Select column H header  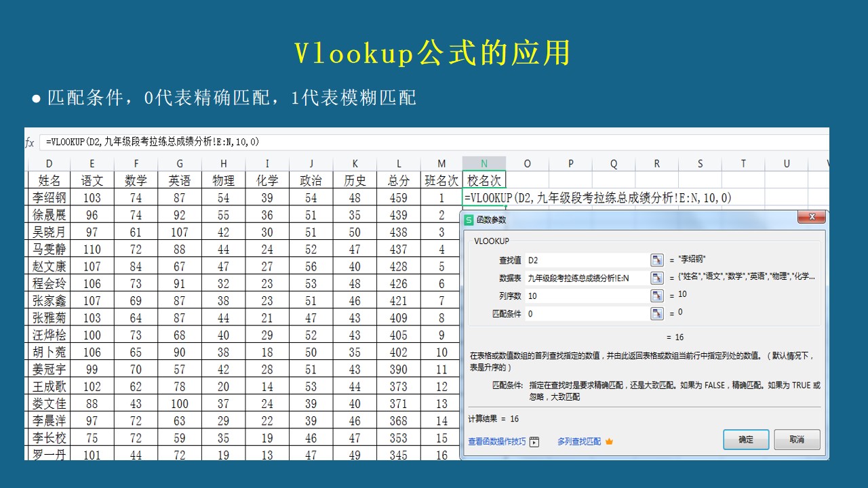[223, 163]
